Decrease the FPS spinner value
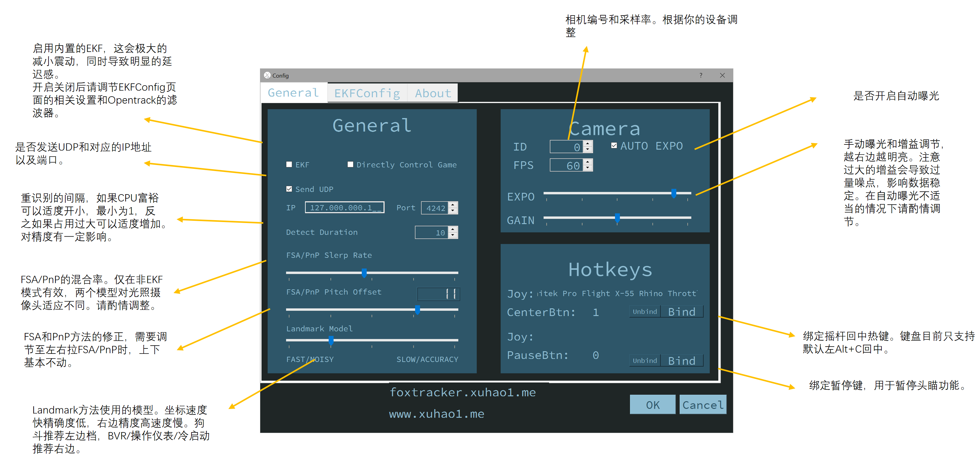Screen dimensions: 980x466 click(588, 168)
